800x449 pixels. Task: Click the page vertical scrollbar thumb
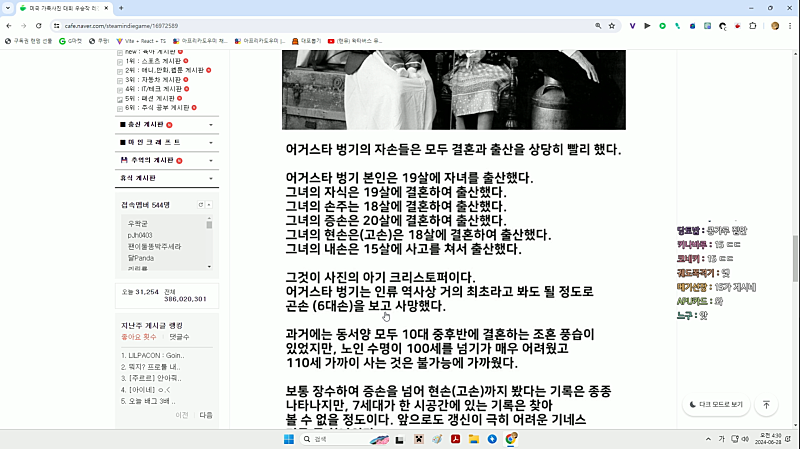tap(795, 258)
